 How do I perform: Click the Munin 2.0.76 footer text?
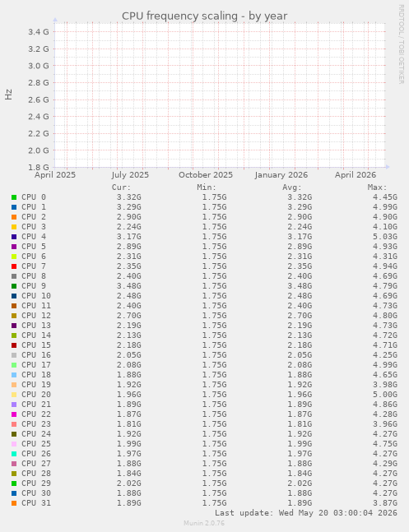pyautogui.click(x=204, y=523)
